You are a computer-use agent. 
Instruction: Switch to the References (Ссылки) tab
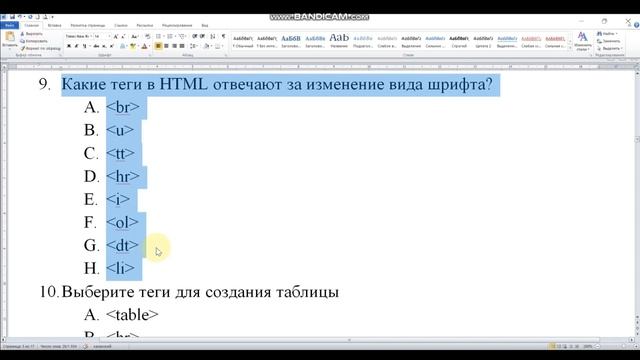click(120, 25)
